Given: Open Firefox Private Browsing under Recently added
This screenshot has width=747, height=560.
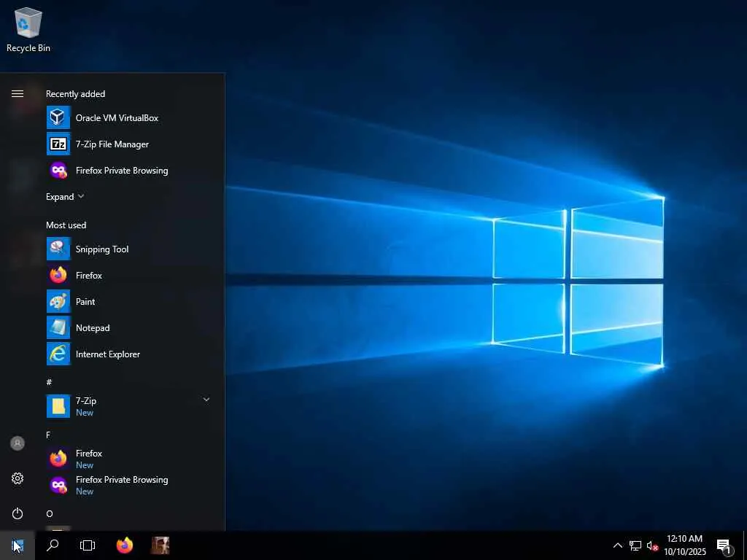Looking at the screenshot, I should coord(130,171).
